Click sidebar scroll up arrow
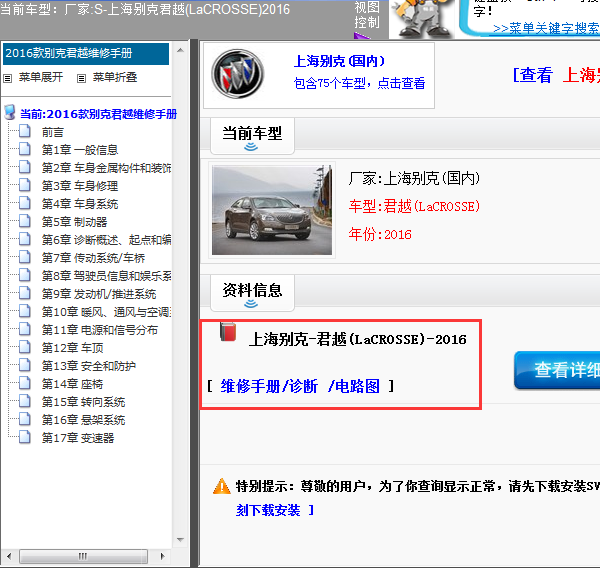The height and width of the screenshot is (568, 600). tap(180, 50)
